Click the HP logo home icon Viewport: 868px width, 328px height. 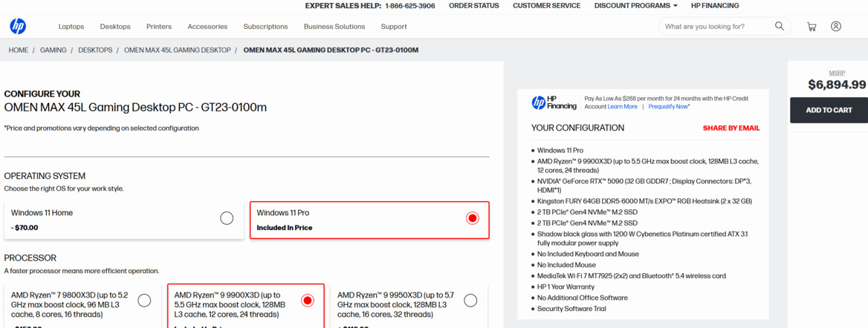(x=18, y=26)
